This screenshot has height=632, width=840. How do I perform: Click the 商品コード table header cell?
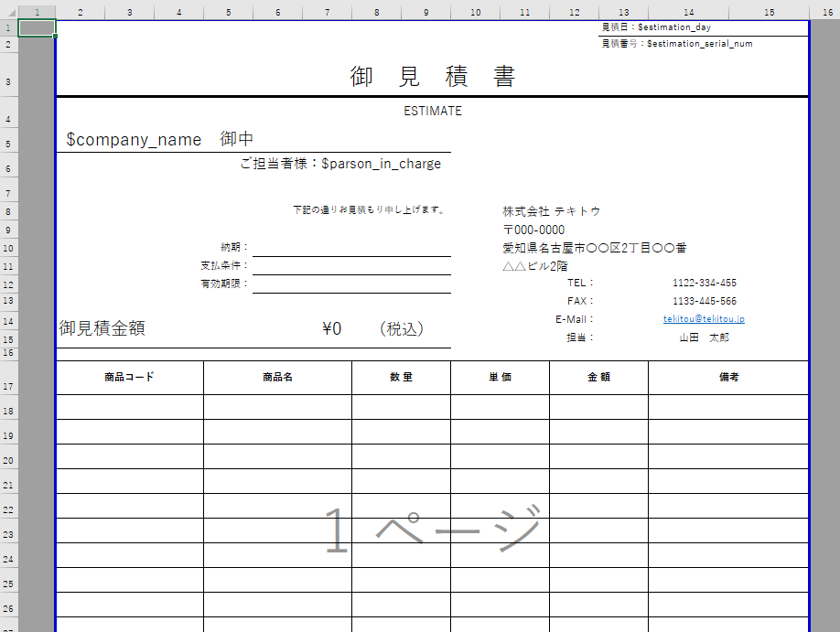coord(130,377)
